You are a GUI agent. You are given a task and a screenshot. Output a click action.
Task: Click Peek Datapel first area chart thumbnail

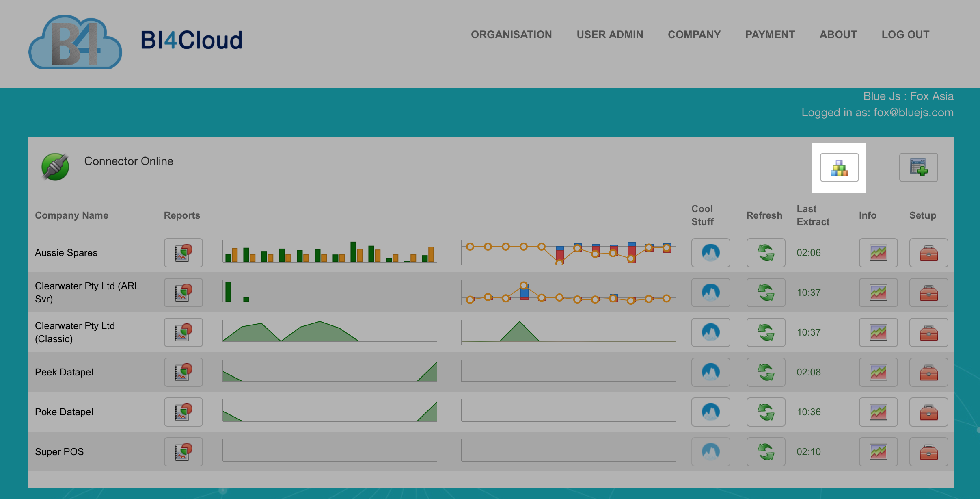330,371
